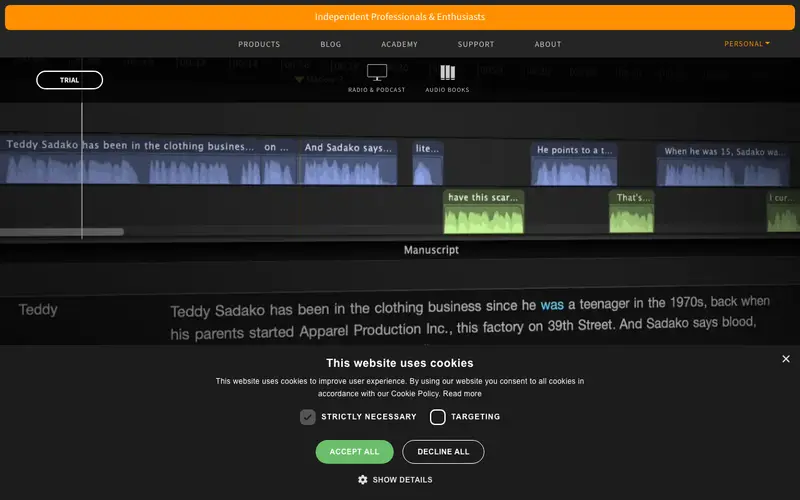The image size is (800, 500).
Task: Open the Radio & Podcast monitor icon
Action: click(377, 73)
